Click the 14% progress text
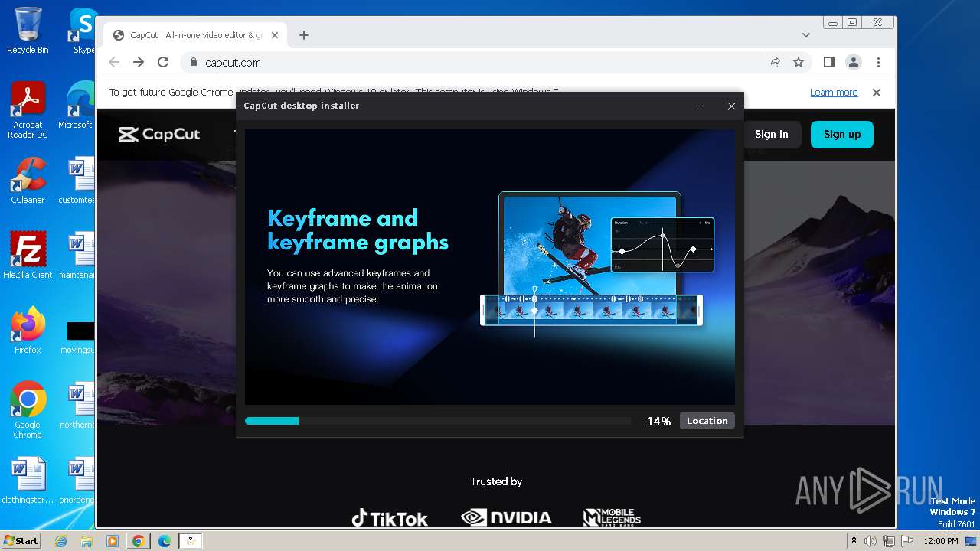The image size is (980, 551). pos(658,422)
